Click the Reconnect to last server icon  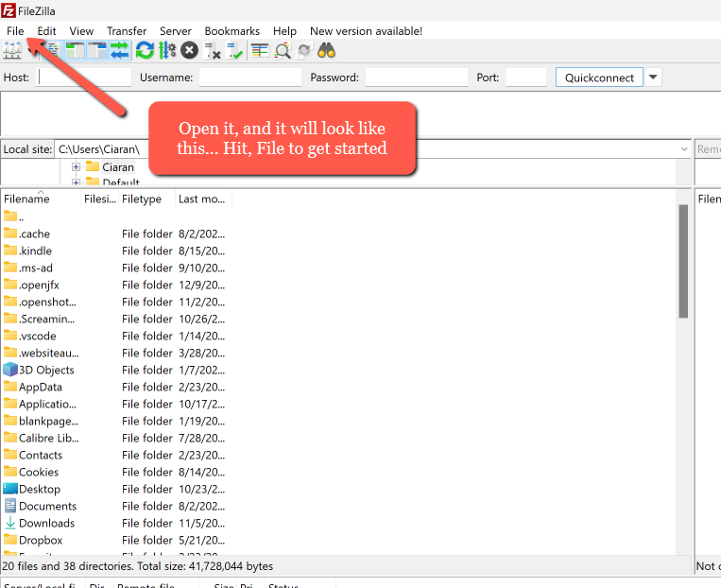click(x=234, y=50)
